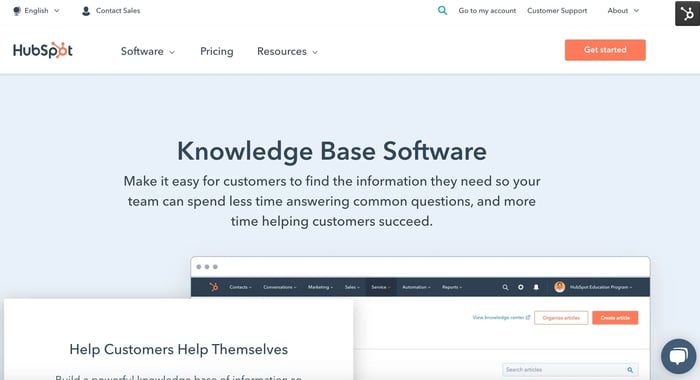Click the Contact Sales link
The width and height of the screenshot is (700, 380).
(x=118, y=11)
